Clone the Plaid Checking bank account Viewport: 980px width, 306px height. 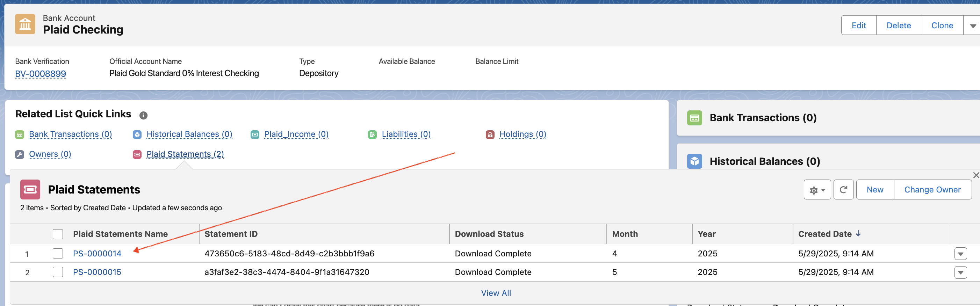click(942, 25)
